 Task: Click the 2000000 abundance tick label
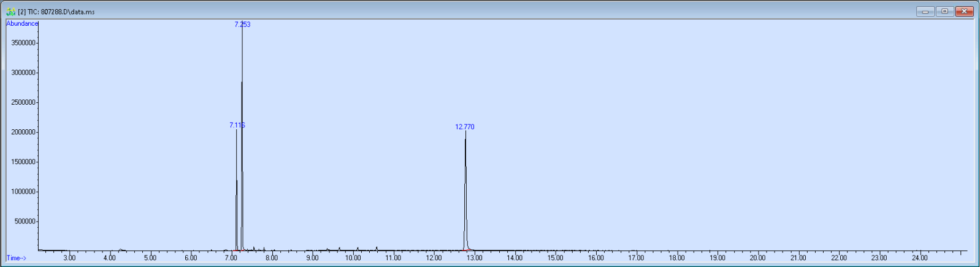(23, 132)
